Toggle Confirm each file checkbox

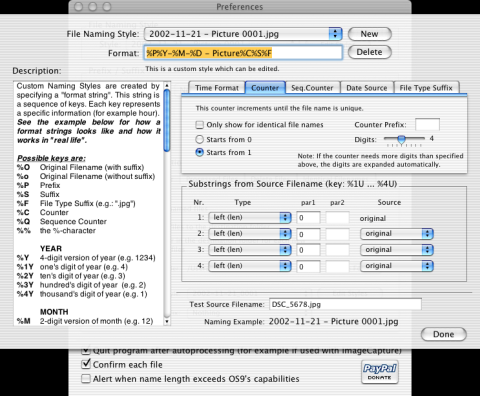86,364
